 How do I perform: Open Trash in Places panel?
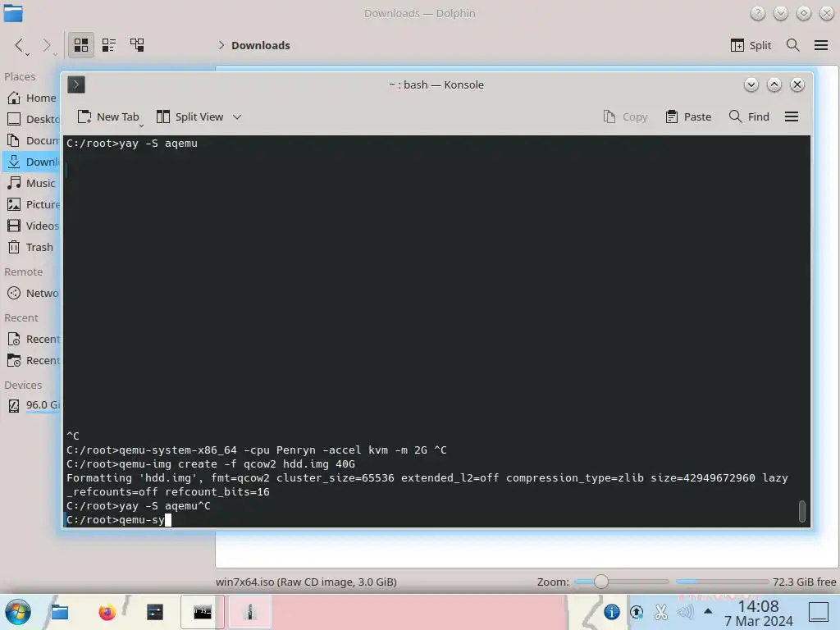point(32,248)
